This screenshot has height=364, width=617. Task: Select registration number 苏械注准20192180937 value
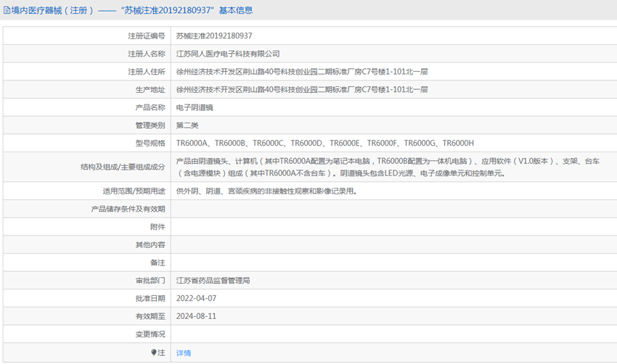pos(214,36)
